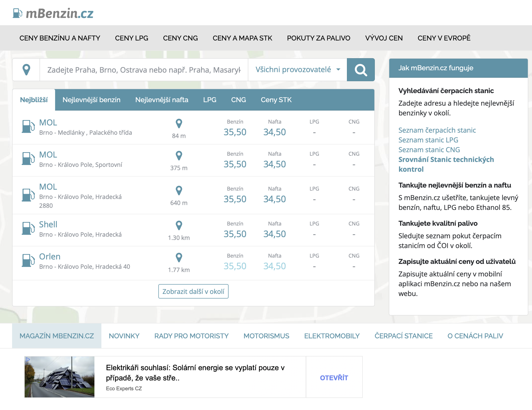
Task: Open Ceny v Evropě menu item
Action: 444,38
